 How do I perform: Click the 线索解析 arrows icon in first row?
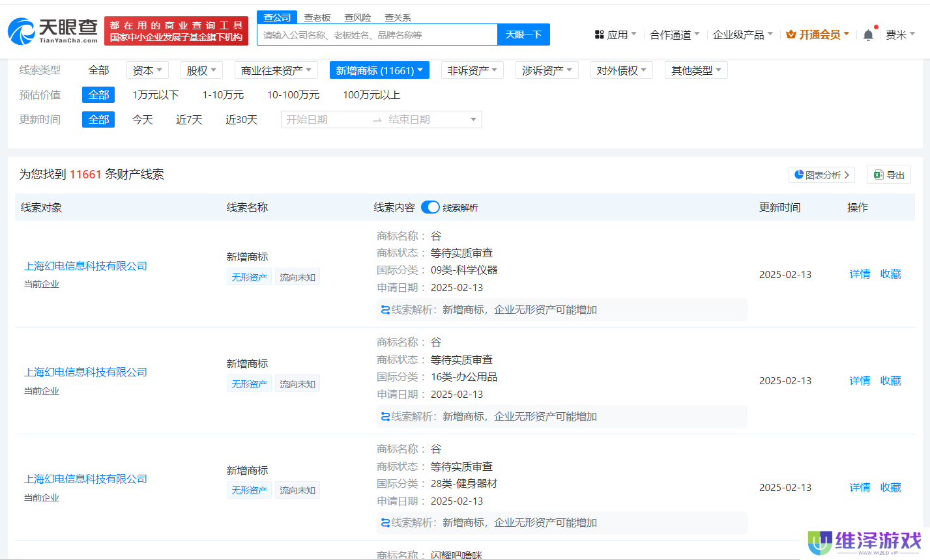point(385,309)
